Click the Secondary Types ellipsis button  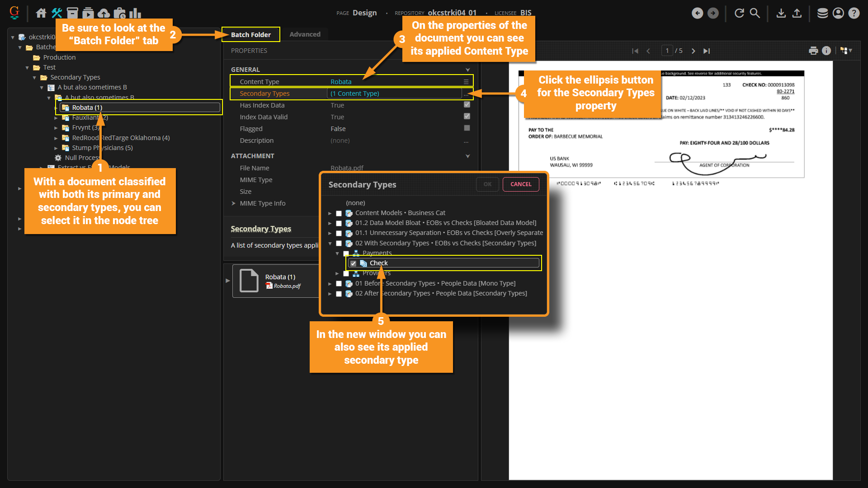point(466,94)
